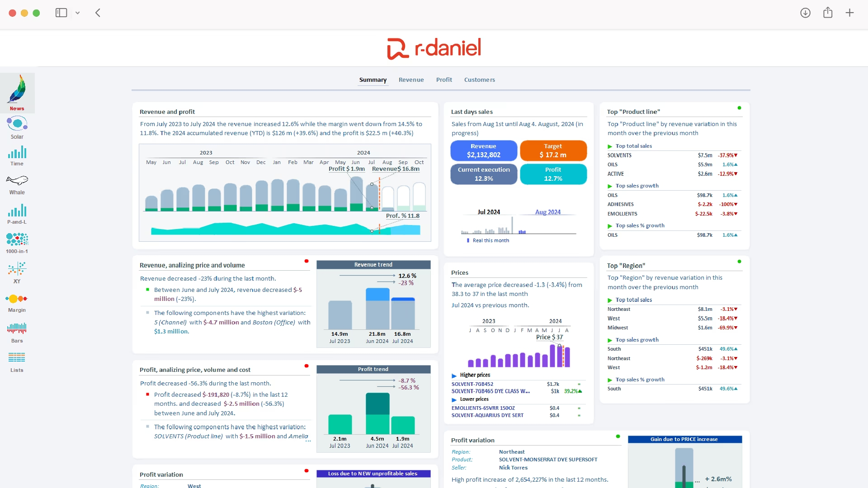Switch to the Customers tab
This screenshot has width=868, height=488.
click(479, 80)
